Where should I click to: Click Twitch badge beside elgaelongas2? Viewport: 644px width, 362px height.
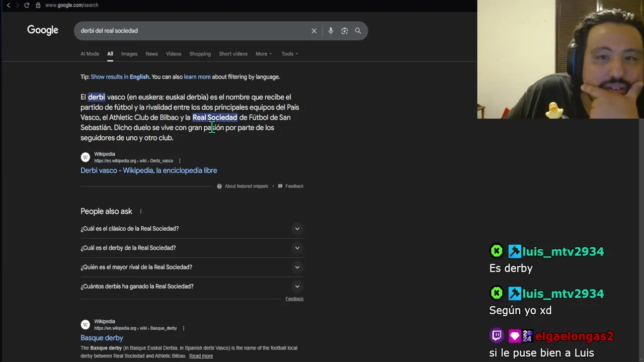[x=497, y=336]
